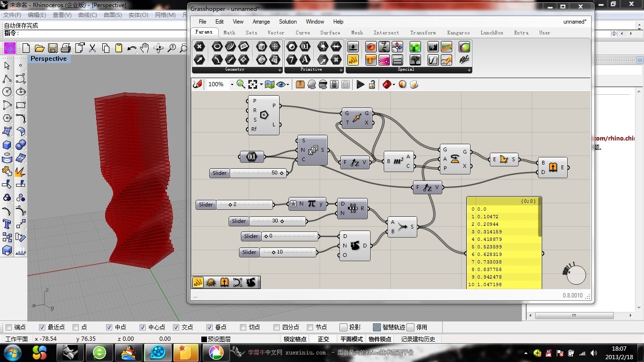This screenshot has height=362, width=644.
Task: Click the 记录建构历史 status bar button
Action: [x=418, y=339]
